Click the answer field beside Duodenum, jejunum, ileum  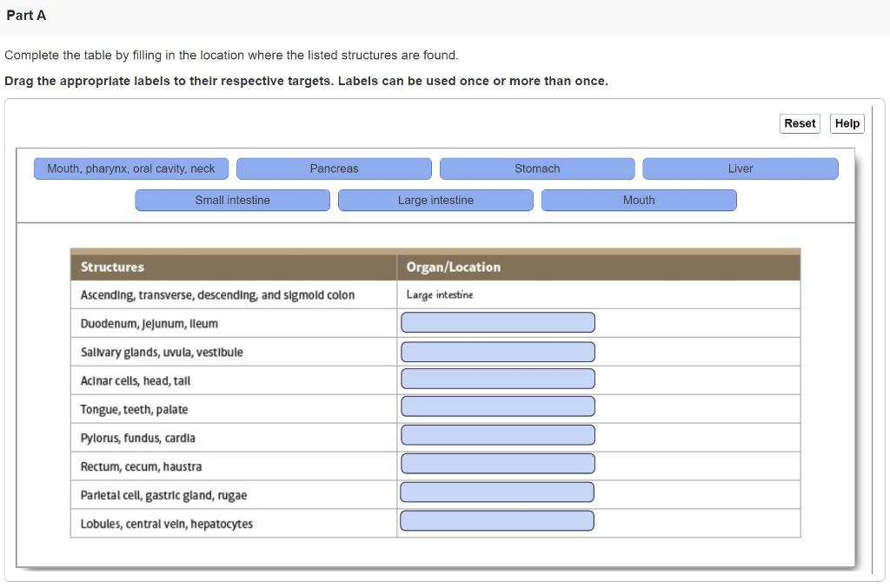pos(497,321)
